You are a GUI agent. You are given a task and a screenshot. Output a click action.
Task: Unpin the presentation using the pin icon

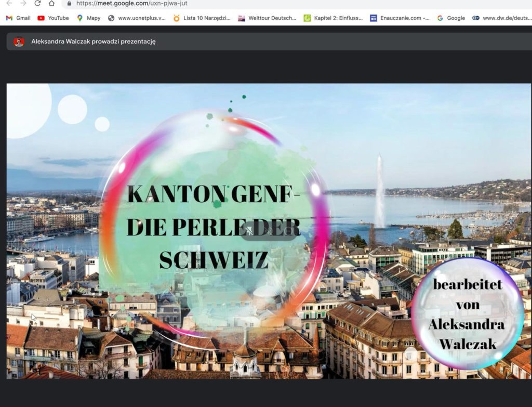250,230
